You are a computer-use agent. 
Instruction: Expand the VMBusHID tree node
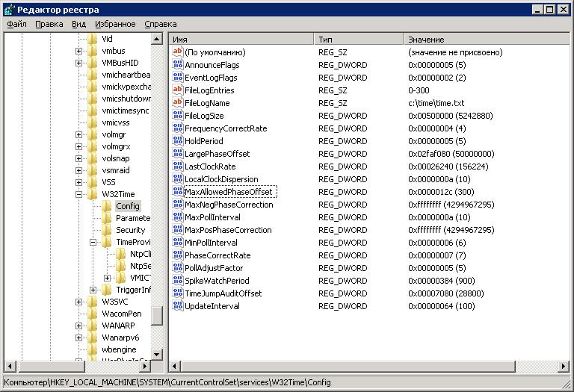(x=78, y=63)
